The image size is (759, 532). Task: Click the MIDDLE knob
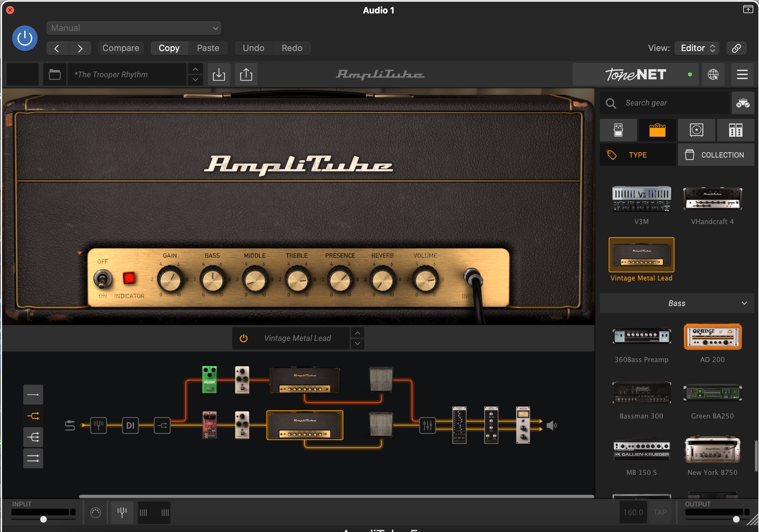tap(255, 279)
